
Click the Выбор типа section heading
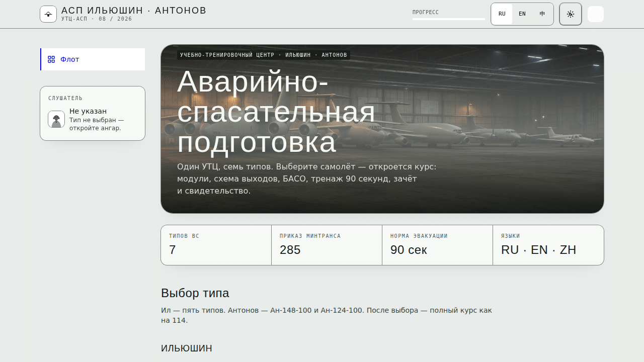(x=195, y=293)
